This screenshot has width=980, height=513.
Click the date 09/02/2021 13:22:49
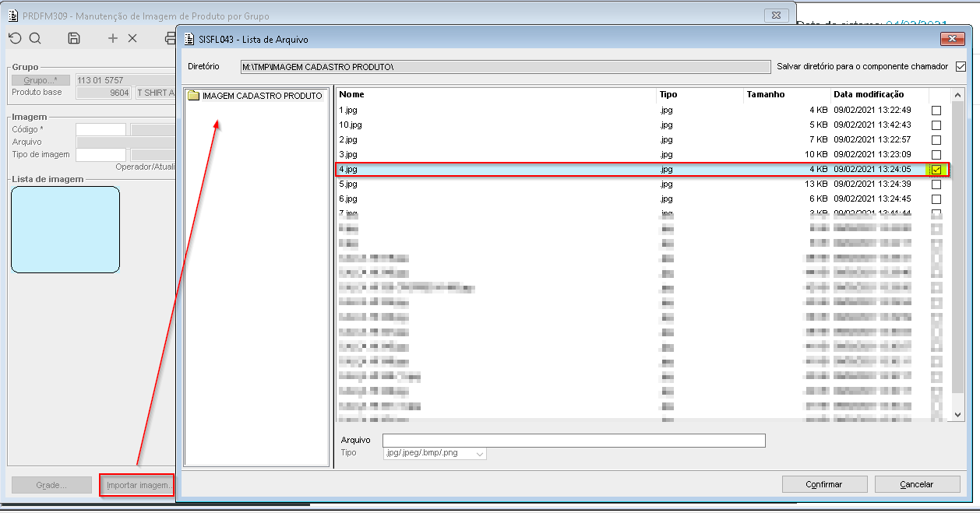[x=872, y=111]
